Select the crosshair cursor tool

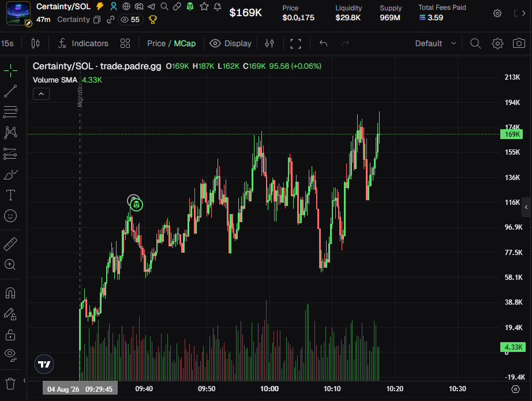pyautogui.click(x=10, y=70)
